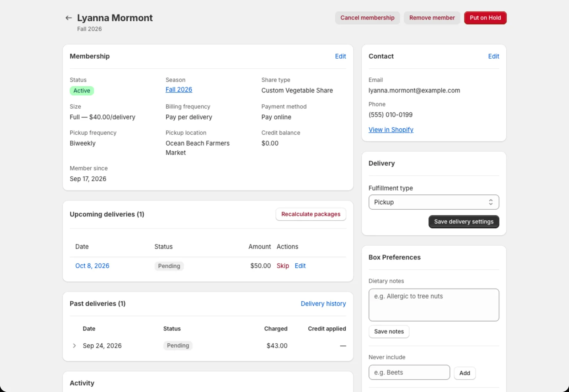This screenshot has height=392, width=569.
Task: Open the Fulfillment type Pickup dropdown
Action: pyautogui.click(x=434, y=202)
